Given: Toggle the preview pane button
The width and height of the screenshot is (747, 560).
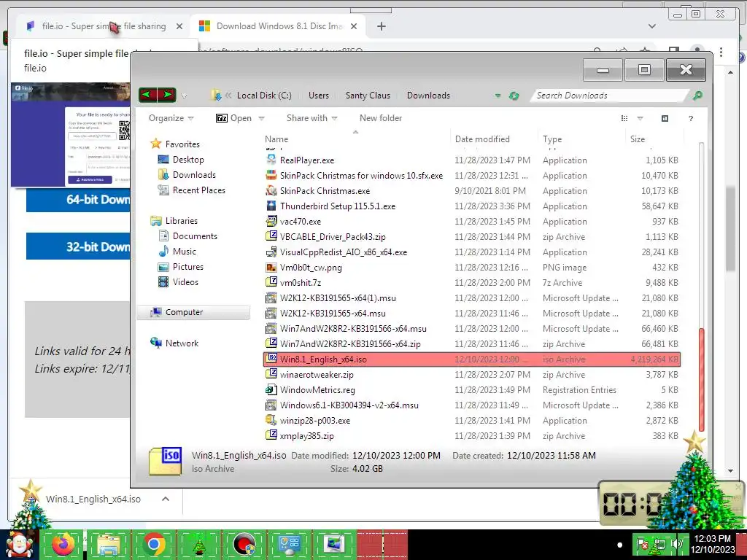Looking at the screenshot, I should point(665,118).
